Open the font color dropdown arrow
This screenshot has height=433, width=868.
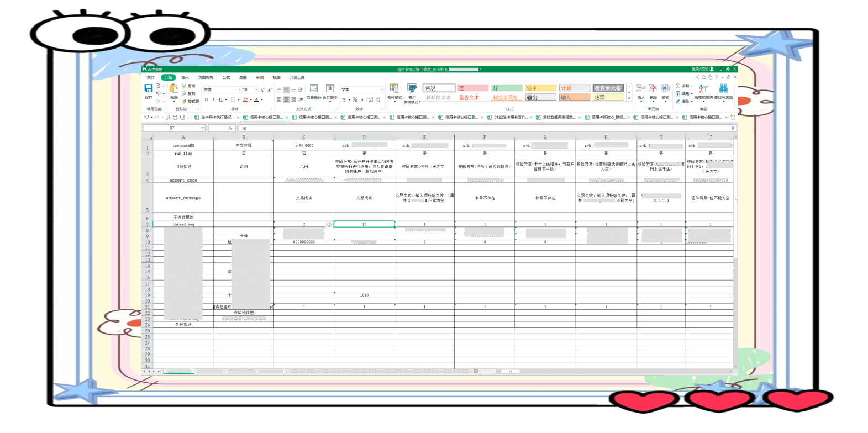tap(262, 100)
